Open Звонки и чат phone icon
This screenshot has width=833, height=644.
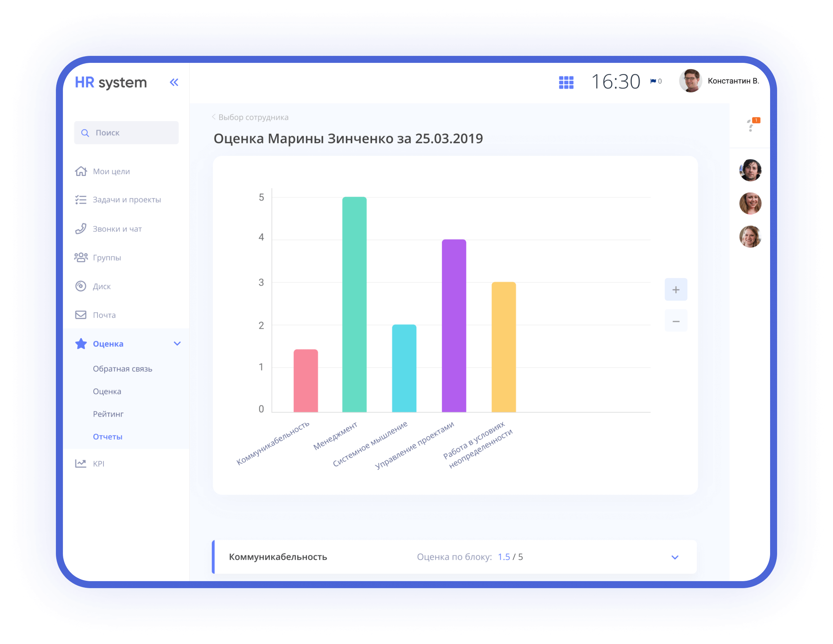coord(81,229)
